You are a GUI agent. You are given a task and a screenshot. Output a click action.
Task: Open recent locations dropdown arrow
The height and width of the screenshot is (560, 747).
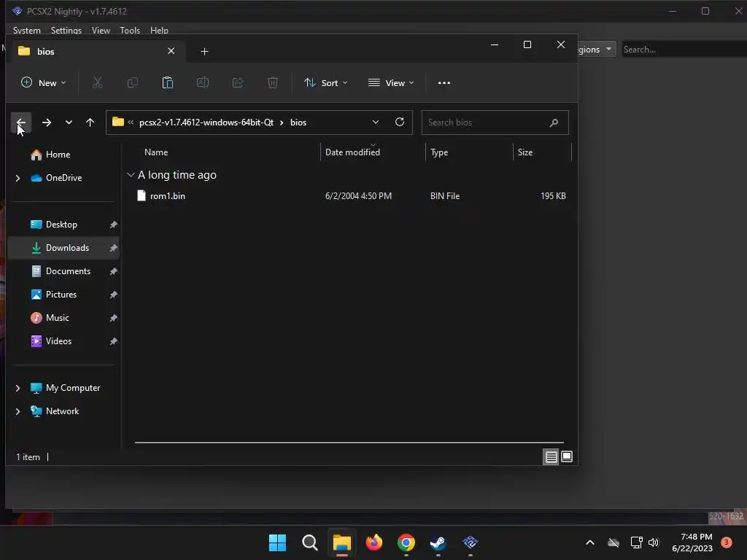click(x=69, y=122)
